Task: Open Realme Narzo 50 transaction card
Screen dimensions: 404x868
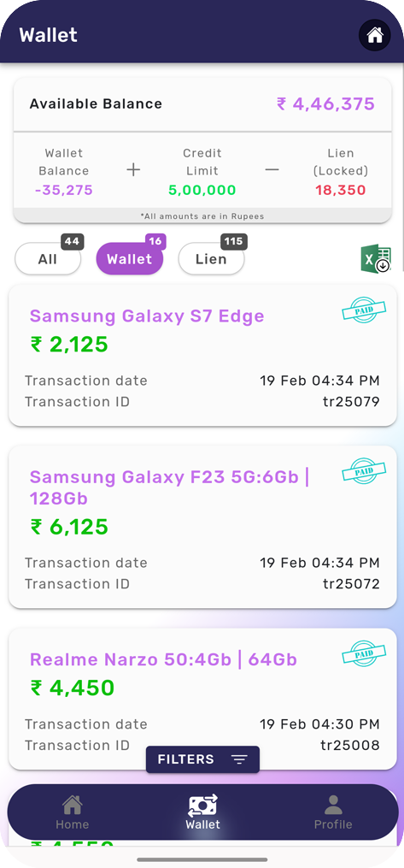Action: [x=202, y=699]
